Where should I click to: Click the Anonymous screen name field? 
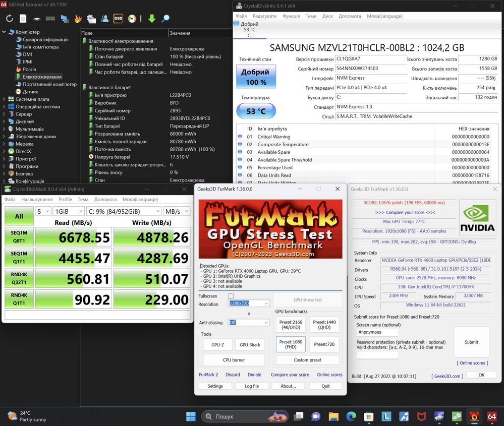(x=377, y=332)
